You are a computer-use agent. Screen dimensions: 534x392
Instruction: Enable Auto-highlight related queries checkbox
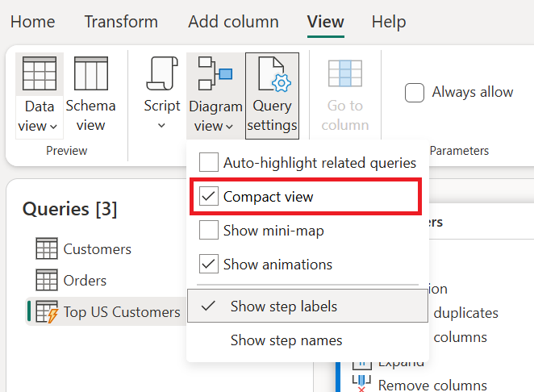(209, 163)
